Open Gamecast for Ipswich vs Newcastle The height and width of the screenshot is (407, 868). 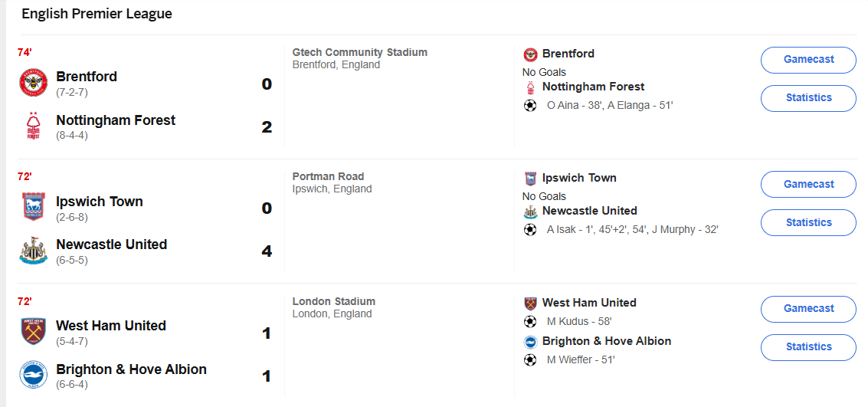point(808,185)
